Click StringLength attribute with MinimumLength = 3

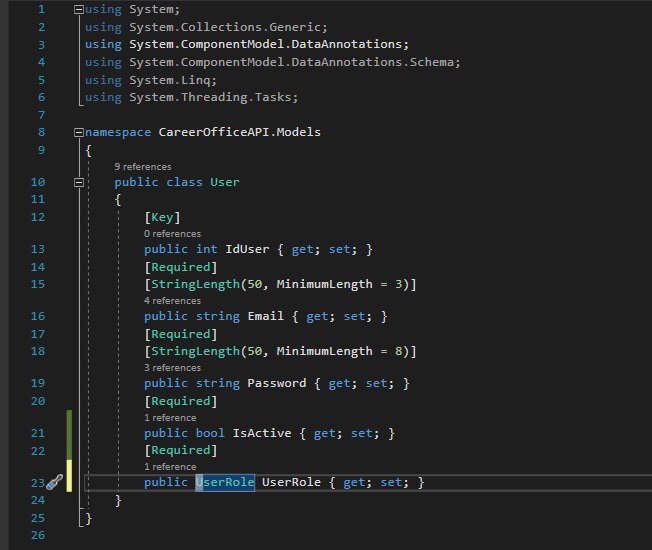[x=280, y=284]
